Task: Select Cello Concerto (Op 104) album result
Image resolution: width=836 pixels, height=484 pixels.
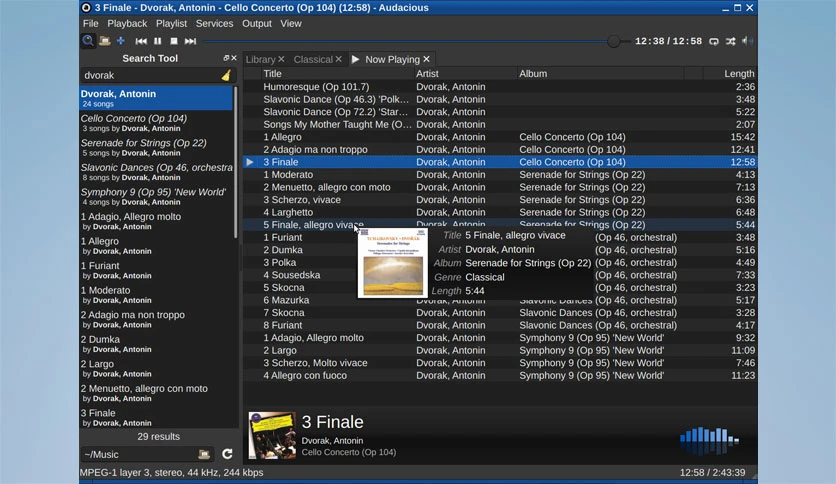Action: pos(156,123)
